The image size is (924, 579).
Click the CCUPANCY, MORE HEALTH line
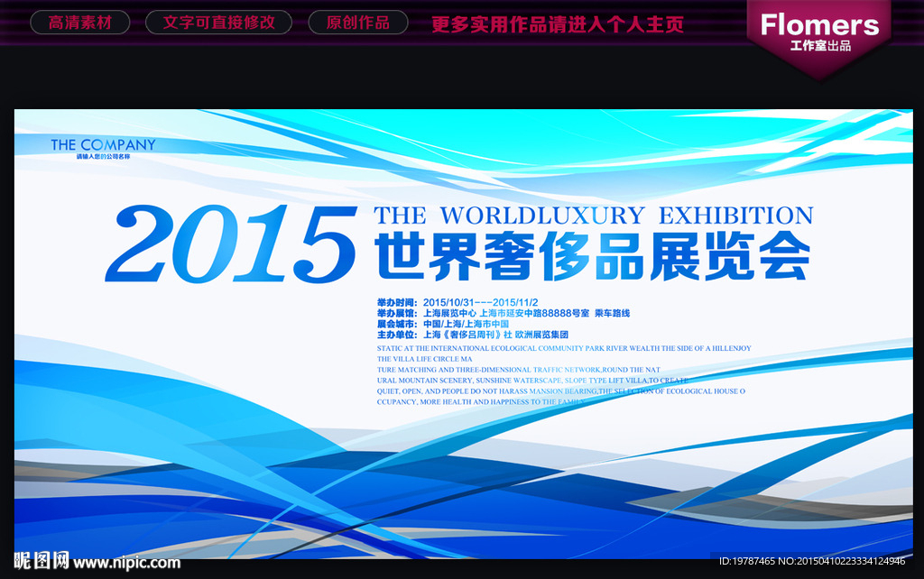[481, 401]
